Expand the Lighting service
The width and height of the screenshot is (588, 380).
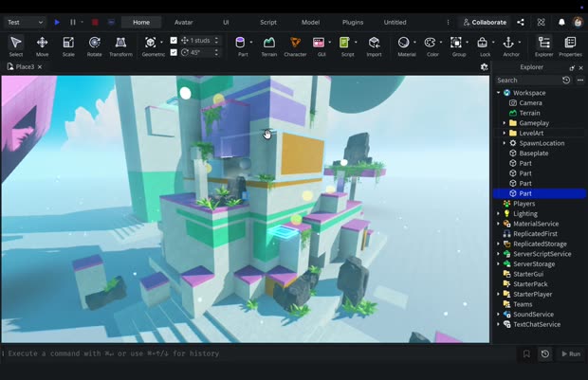[x=498, y=213]
